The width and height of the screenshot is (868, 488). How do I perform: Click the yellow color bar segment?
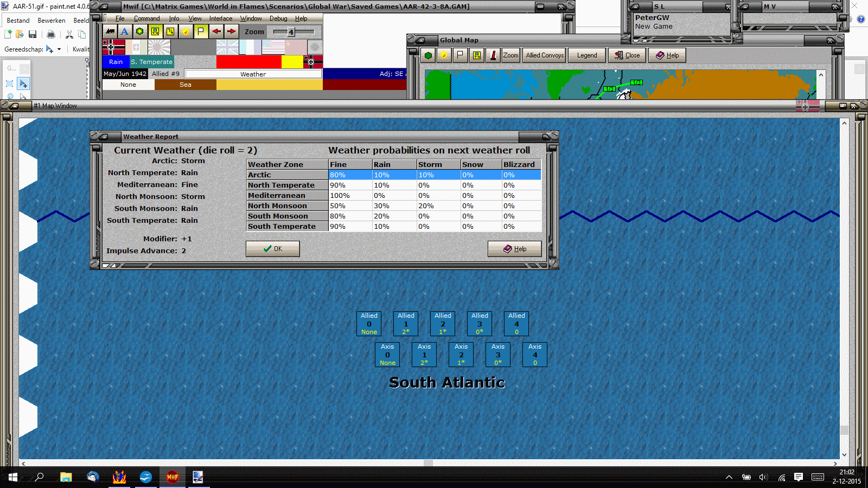pyautogui.click(x=292, y=62)
